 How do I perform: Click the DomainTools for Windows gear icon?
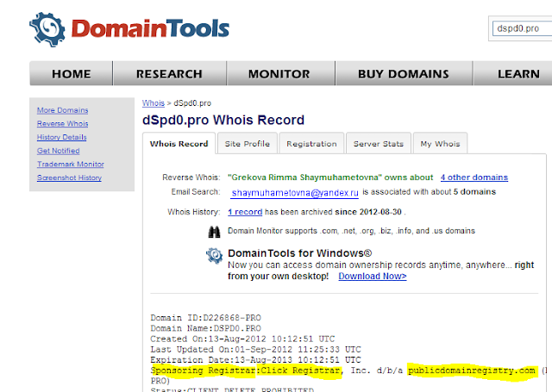[214, 256]
